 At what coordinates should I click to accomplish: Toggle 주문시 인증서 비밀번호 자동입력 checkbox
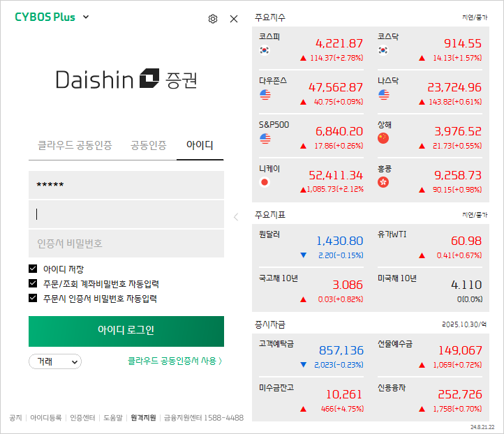pos(33,298)
